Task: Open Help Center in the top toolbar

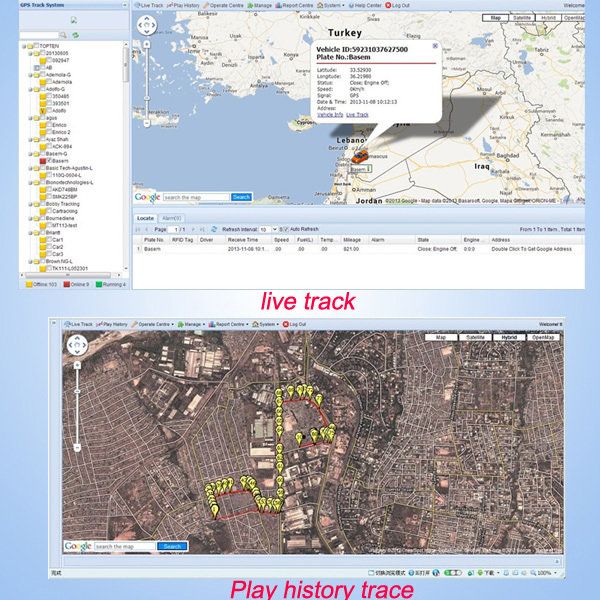Action: click(365, 5)
